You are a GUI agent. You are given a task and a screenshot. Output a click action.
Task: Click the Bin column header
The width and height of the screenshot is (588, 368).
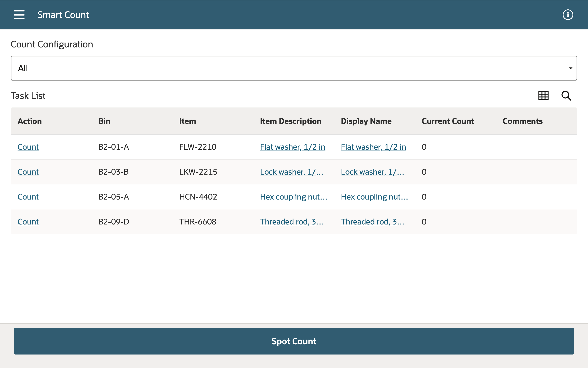pyautogui.click(x=105, y=121)
